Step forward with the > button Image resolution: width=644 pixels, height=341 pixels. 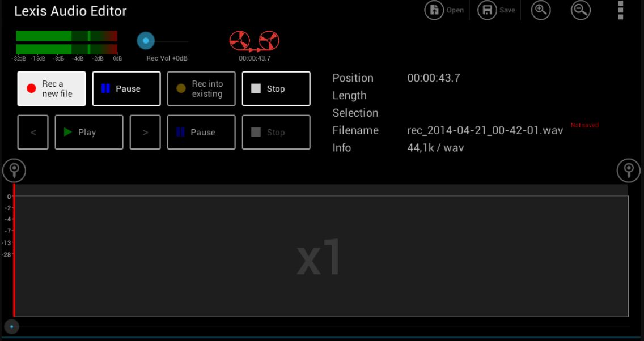[145, 132]
